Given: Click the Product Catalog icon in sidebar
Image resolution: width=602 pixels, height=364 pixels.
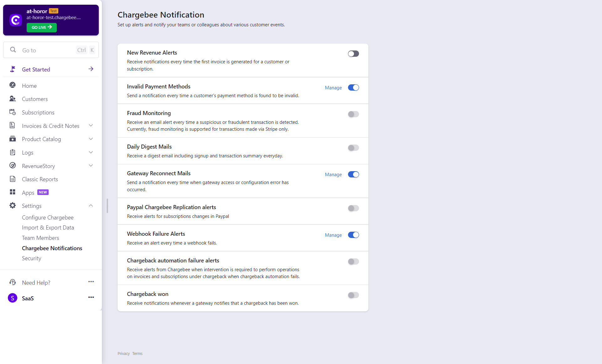Looking at the screenshot, I should click(12, 139).
